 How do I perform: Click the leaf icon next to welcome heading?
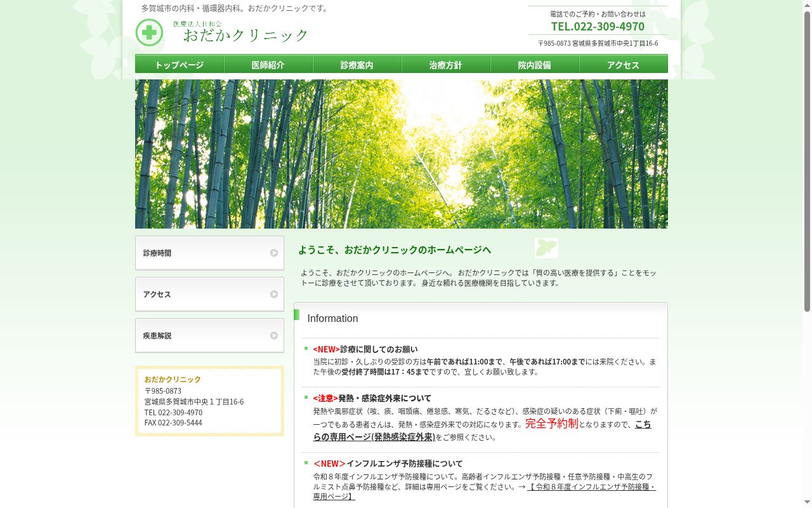[546, 248]
